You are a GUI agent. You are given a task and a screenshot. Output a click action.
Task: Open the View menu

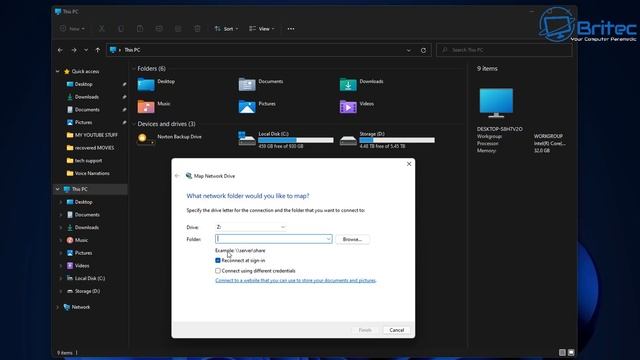[x=262, y=29]
